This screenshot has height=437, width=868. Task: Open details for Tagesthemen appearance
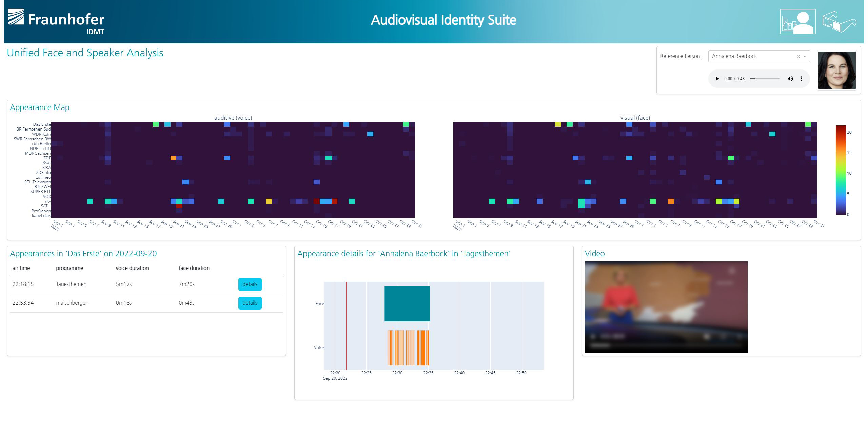coord(250,284)
